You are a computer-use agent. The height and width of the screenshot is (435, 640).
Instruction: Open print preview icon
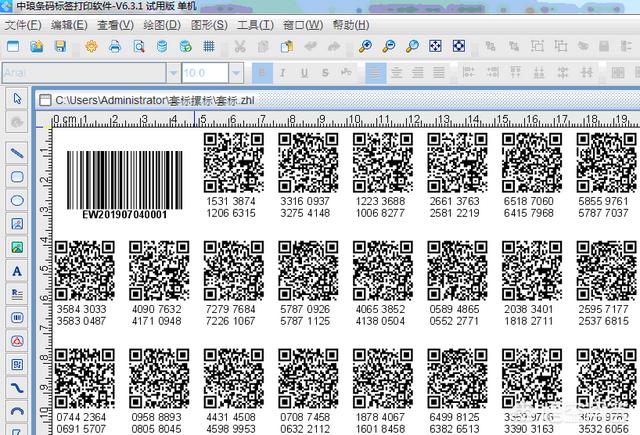[139, 47]
